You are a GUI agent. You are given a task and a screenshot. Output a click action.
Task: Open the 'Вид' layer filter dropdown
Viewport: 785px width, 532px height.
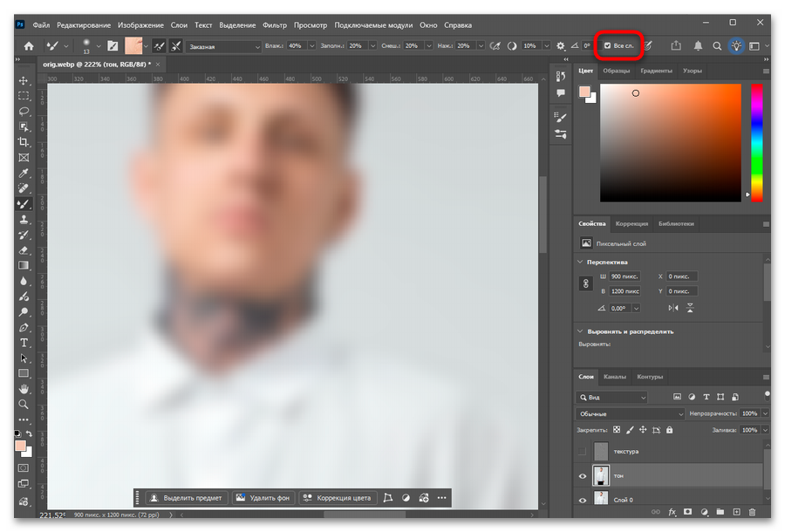[x=611, y=398]
